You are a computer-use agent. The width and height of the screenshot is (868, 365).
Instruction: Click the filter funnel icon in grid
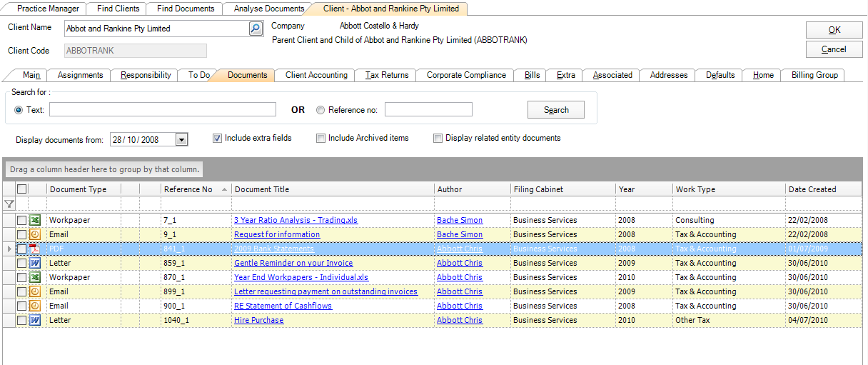tap(9, 204)
